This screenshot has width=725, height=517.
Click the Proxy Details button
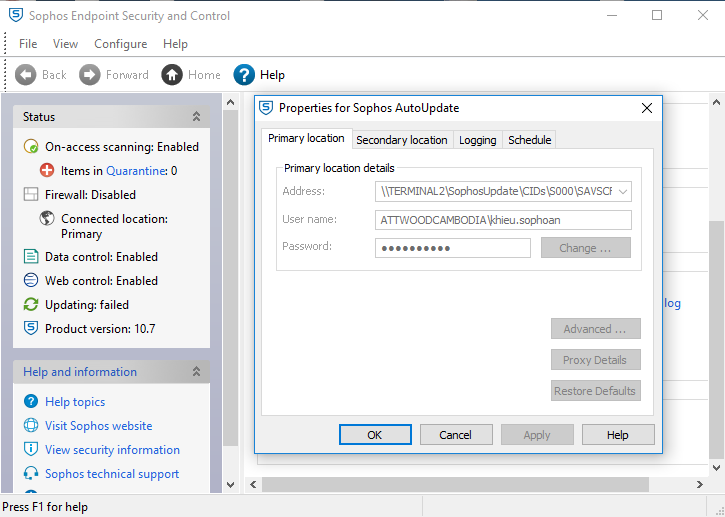[x=595, y=360]
